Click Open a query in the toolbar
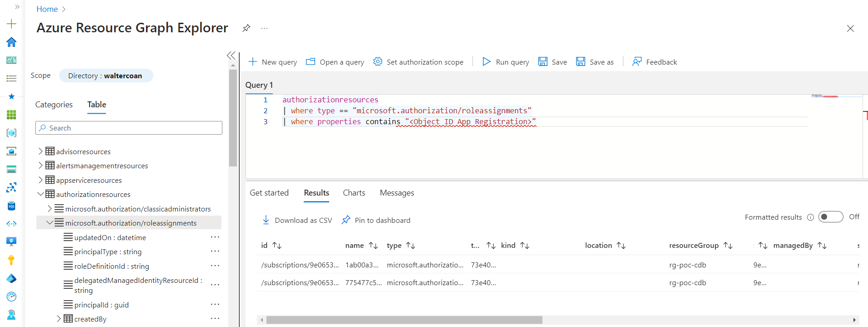The height and width of the screenshot is (327, 868). pyautogui.click(x=335, y=62)
